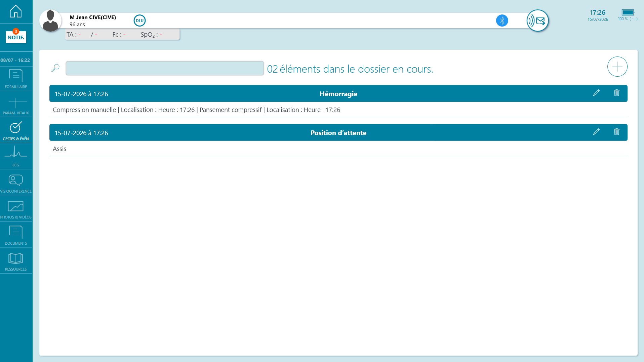The width and height of the screenshot is (644, 362).
Task: Open Param. Vitaux section
Action: (x=16, y=106)
